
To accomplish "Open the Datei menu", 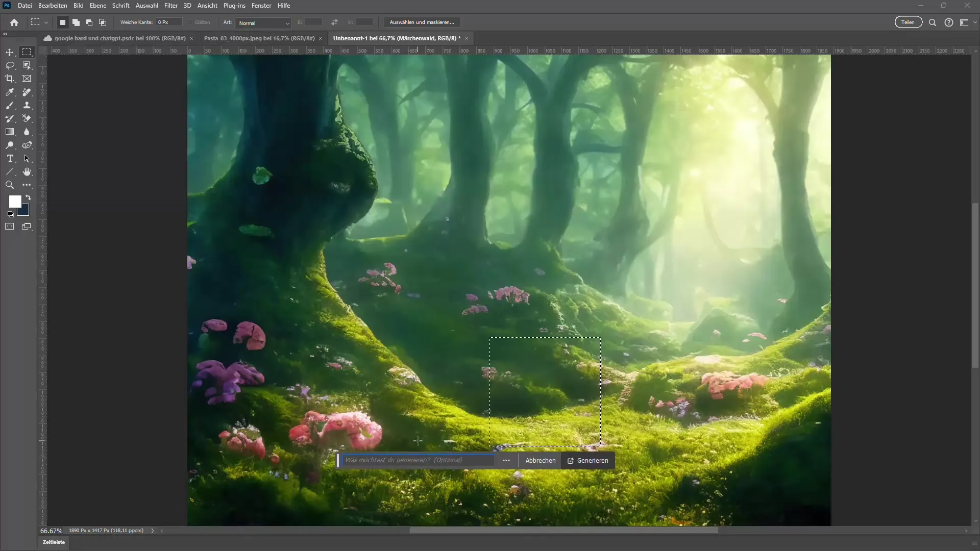I will click(x=24, y=6).
